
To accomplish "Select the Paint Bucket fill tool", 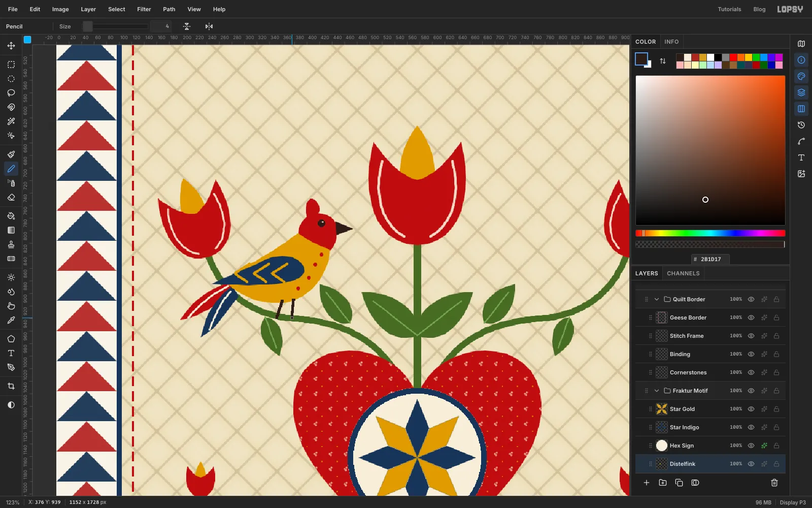I will coord(11,216).
